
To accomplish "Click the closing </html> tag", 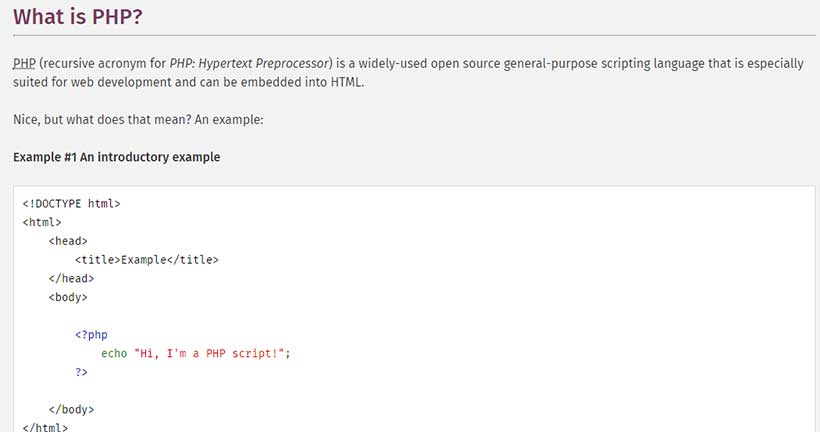I will point(45,427).
